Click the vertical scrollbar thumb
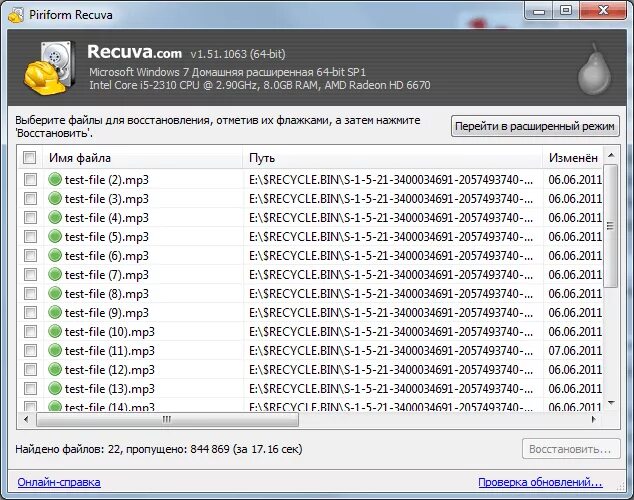This screenshot has height=500, width=634. click(x=611, y=226)
